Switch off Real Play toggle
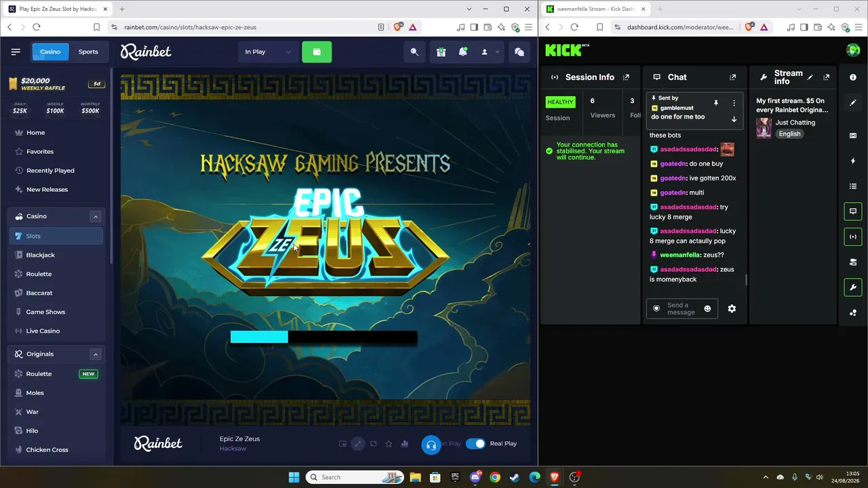Screen dimensions: 868x488 [475, 444]
